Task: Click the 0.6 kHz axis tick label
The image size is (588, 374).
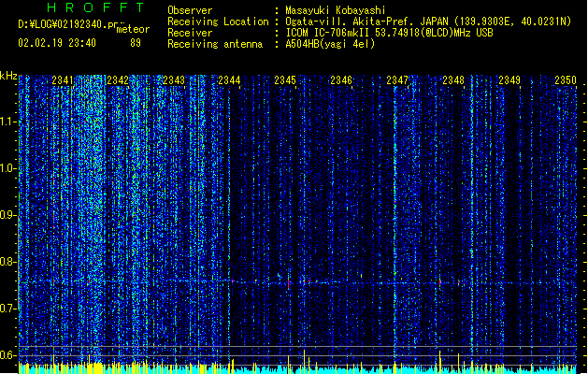Action: click(8, 355)
